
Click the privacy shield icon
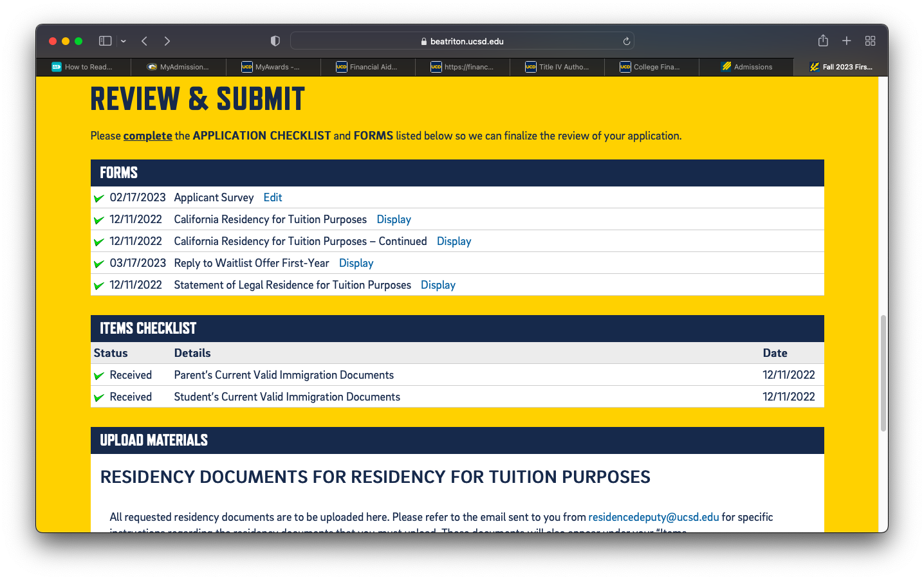click(275, 41)
